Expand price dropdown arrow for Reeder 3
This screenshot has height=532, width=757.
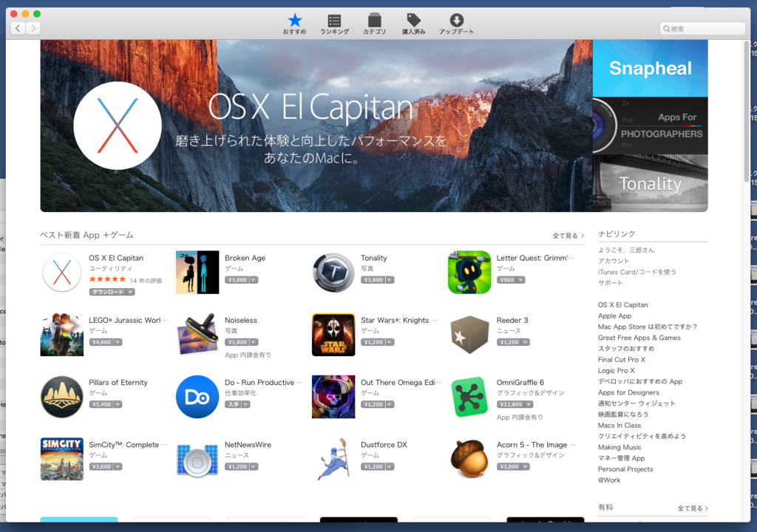[526, 342]
